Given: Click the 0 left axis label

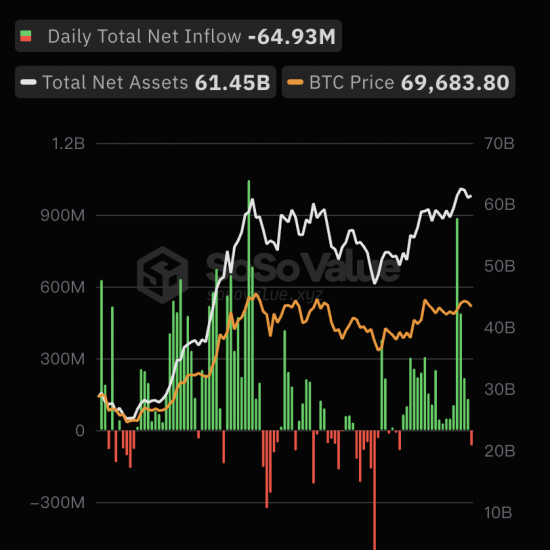Looking at the screenshot, I should (x=80, y=431).
